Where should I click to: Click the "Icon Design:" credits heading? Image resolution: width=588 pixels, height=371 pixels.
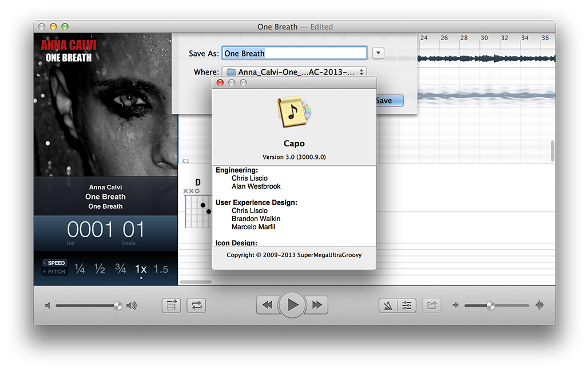pyautogui.click(x=236, y=243)
